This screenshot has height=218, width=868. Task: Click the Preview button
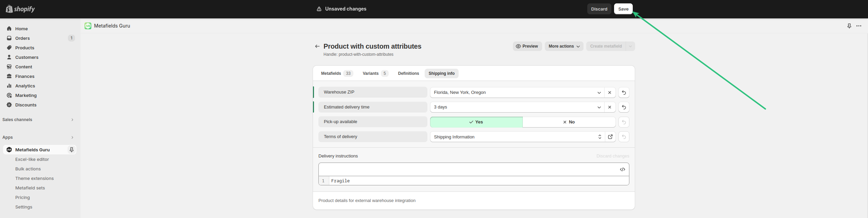pyautogui.click(x=527, y=46)
